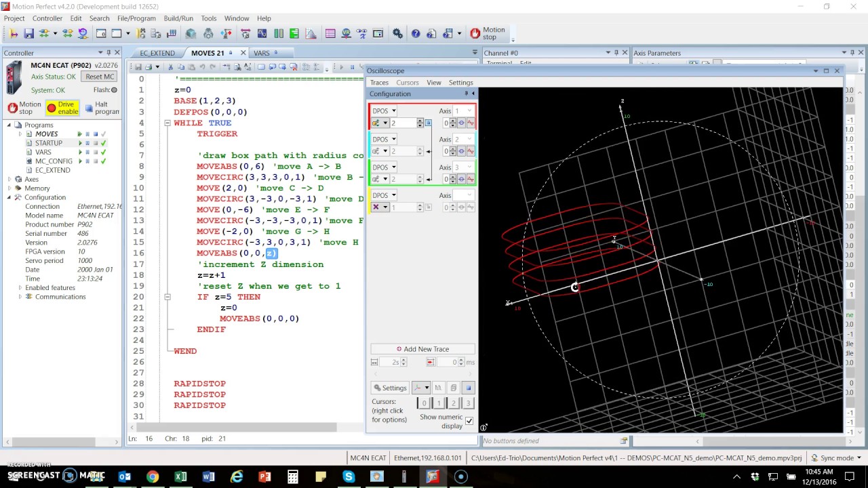Toggle cursor 2 button
868x488 pixels.
[x=453, y=403]
